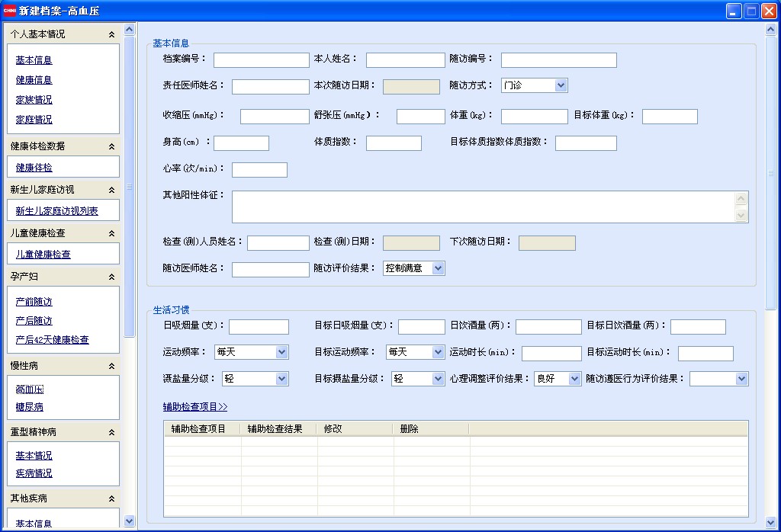781x532 pixels.
Task: Open the 心理调整评价结果 dropdown
Action: click(x=574, y=379)
